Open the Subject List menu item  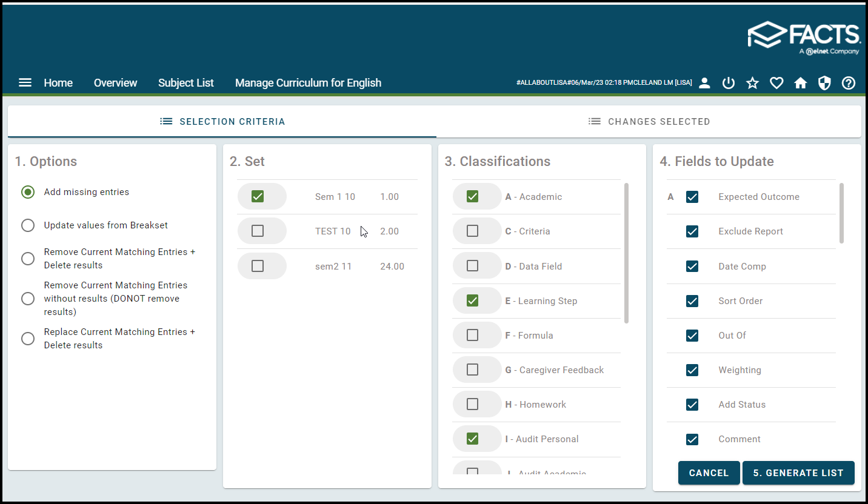pos(185,83)
